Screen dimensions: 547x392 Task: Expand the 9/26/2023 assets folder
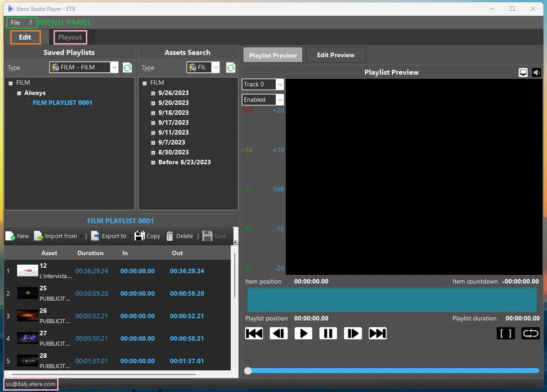point(153,93)
